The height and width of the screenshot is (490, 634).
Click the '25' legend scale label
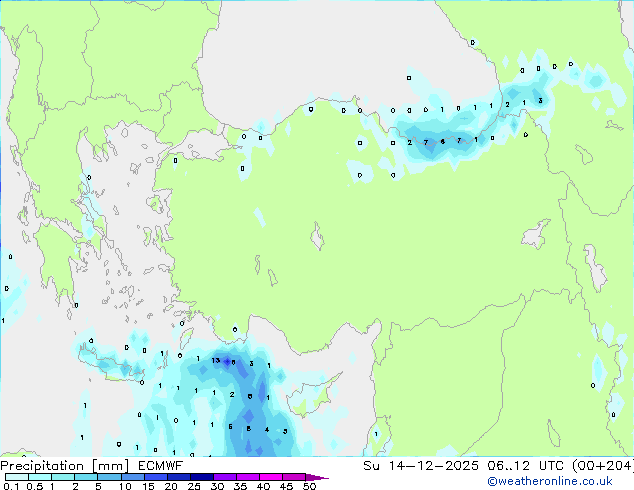(x=194, y=486)
